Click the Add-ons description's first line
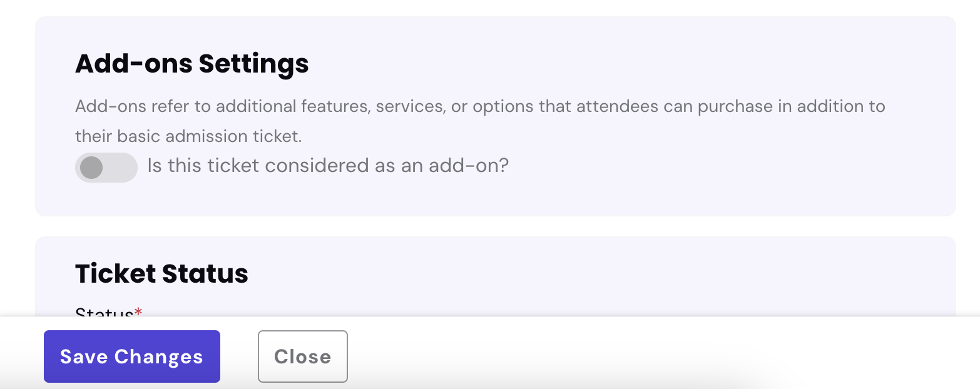Viewport: 980px width, 389px height. click(479, 106)
